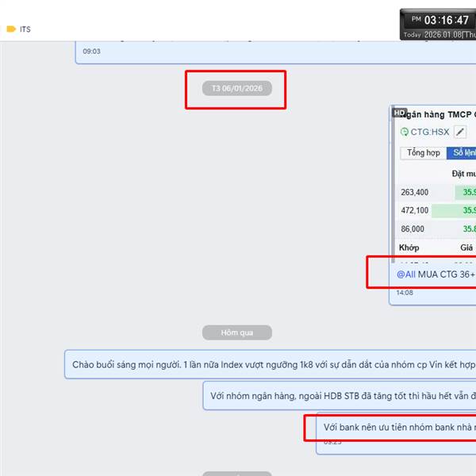
Task: Click the ITS label text
Action: 25,29
